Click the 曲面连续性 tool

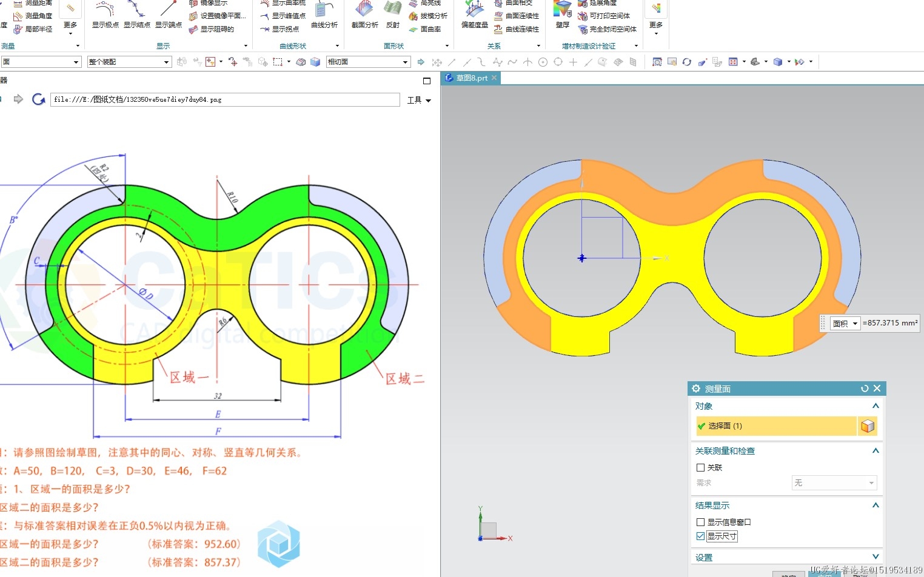pos(517,16)
